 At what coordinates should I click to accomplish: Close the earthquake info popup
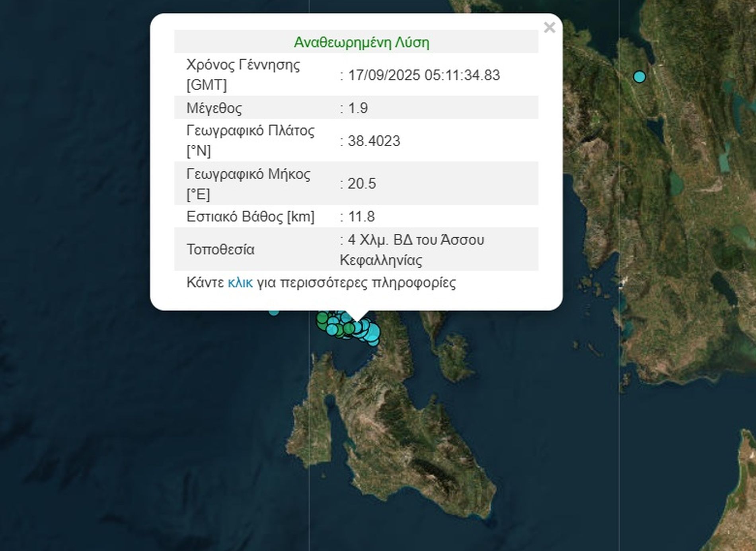(549, 27)
